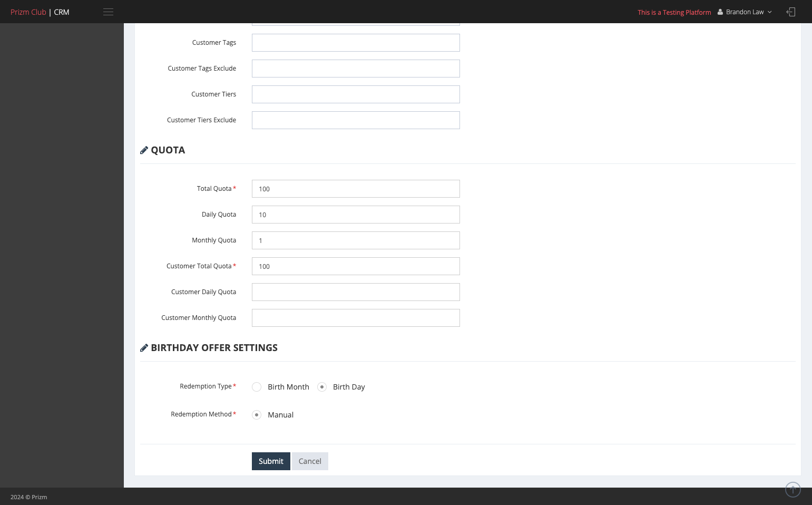
Task: Focus the Customer Tiers field
Action: coord(356,94)
